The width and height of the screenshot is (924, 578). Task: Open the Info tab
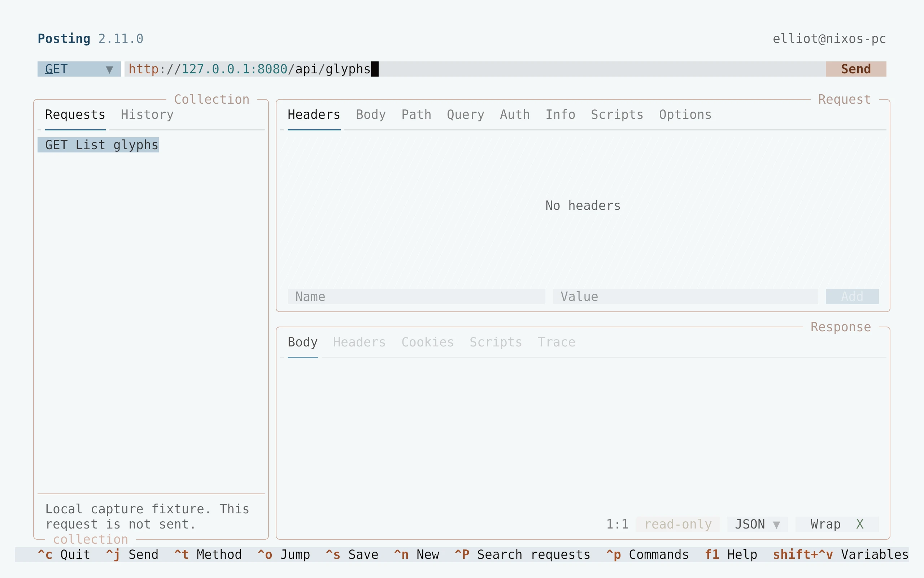tap(560, 115)
